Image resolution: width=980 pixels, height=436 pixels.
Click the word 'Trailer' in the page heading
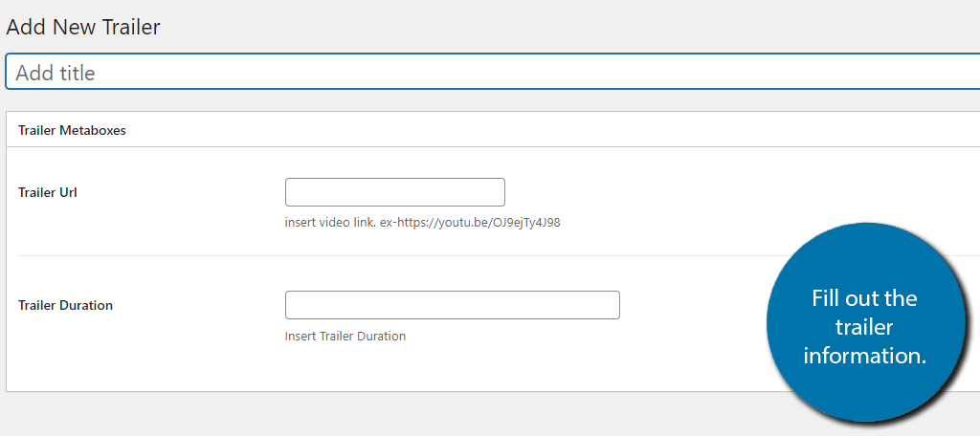[130, 27]
